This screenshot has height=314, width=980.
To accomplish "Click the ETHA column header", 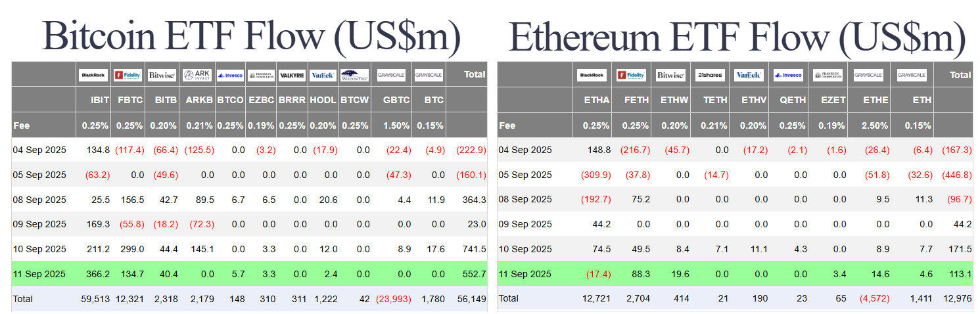I will point(598,100).
